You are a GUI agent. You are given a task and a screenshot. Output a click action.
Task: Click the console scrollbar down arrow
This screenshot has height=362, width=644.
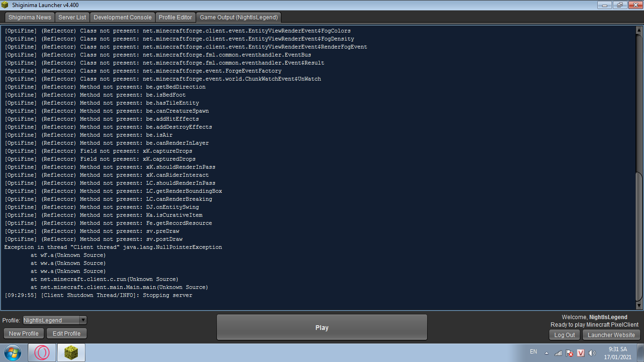(639, 306)
